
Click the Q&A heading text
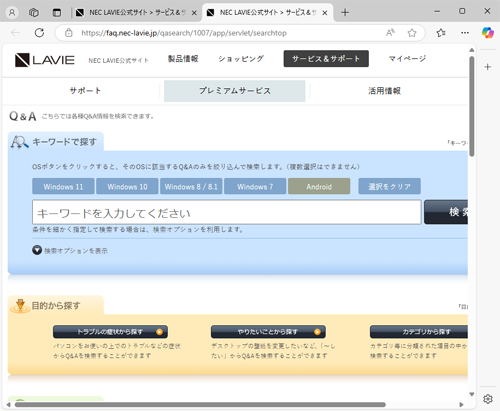click(x=23, y=116)
